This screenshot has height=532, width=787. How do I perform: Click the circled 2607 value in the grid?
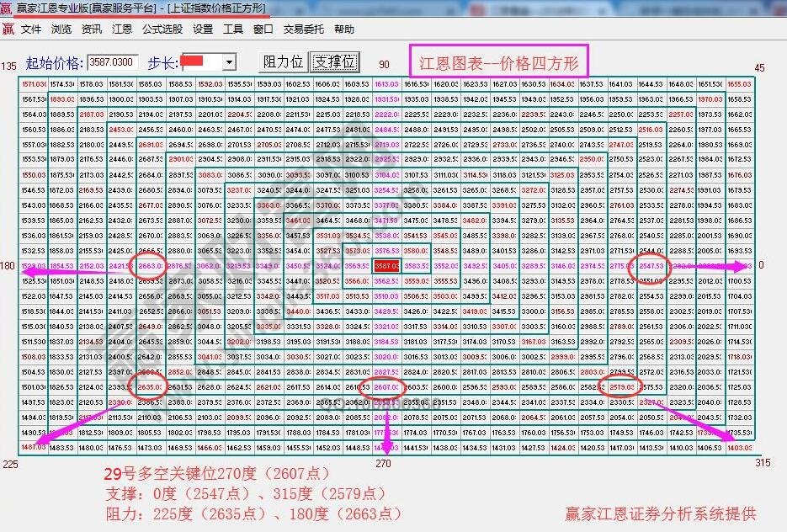coord(387,387)
